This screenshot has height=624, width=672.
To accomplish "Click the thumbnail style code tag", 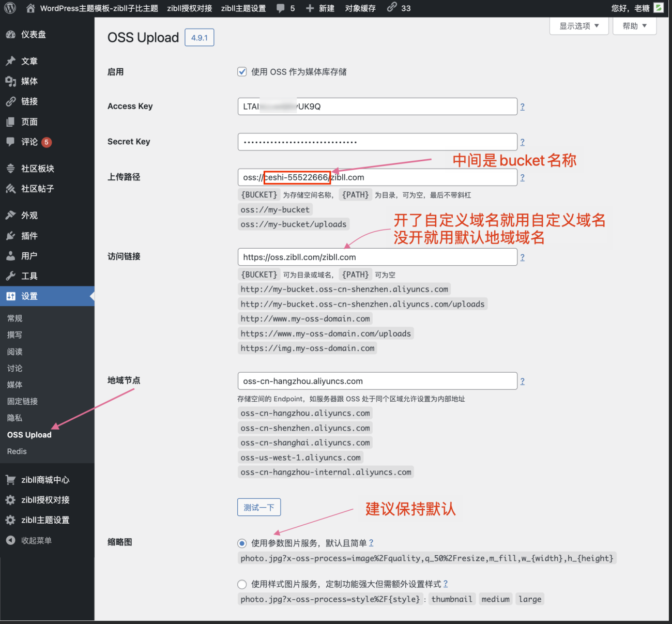I will (x=452, y=599).
